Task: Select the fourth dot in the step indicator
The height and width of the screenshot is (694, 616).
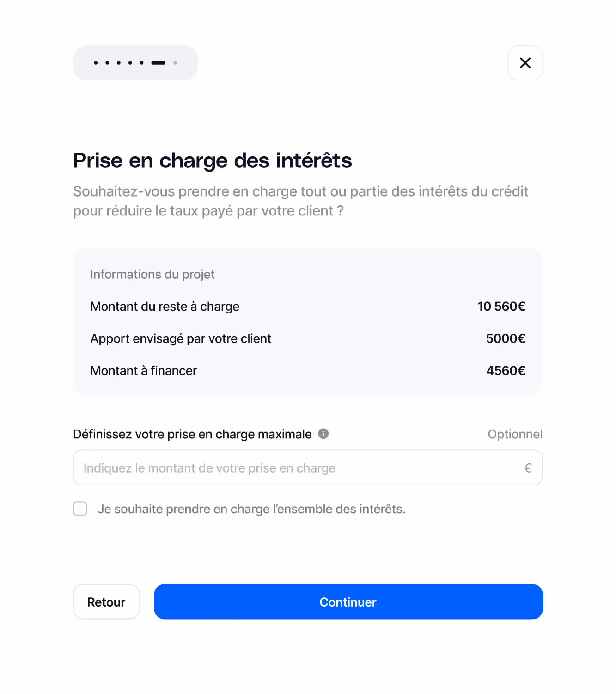Action: click(130, 63)
